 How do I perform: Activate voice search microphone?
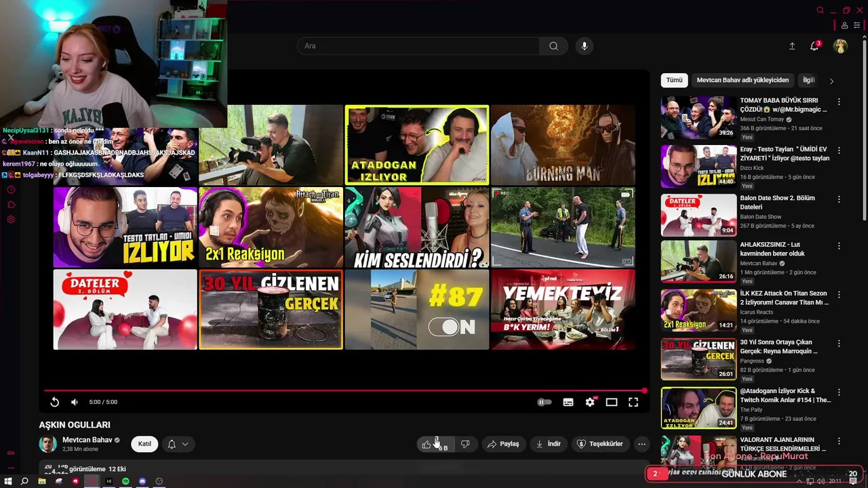point(585,46)
